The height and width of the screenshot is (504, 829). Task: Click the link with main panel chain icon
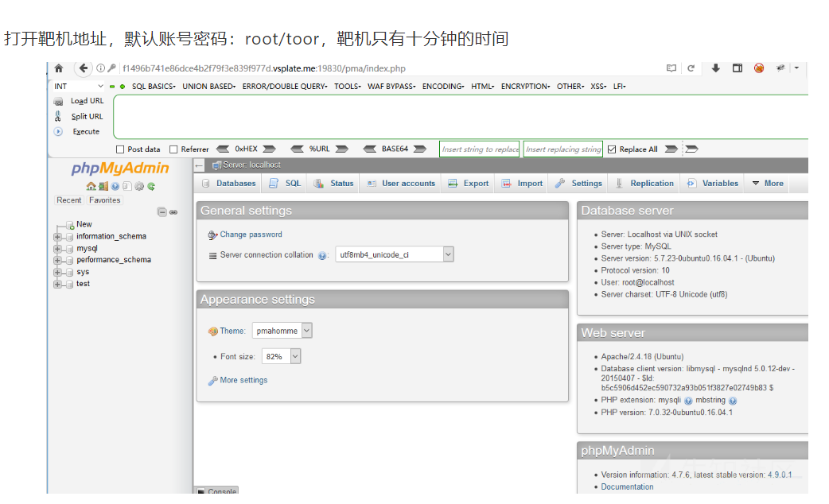(173, 212)
